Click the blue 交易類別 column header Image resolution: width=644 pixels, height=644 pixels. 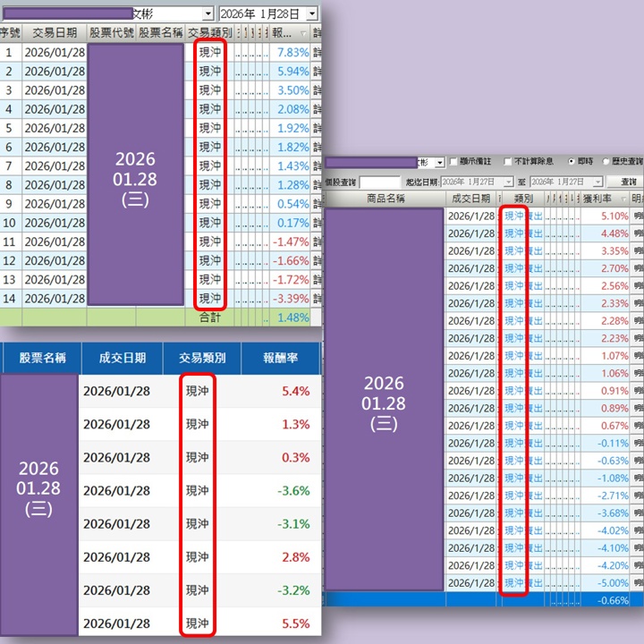[x=202, y=358]
